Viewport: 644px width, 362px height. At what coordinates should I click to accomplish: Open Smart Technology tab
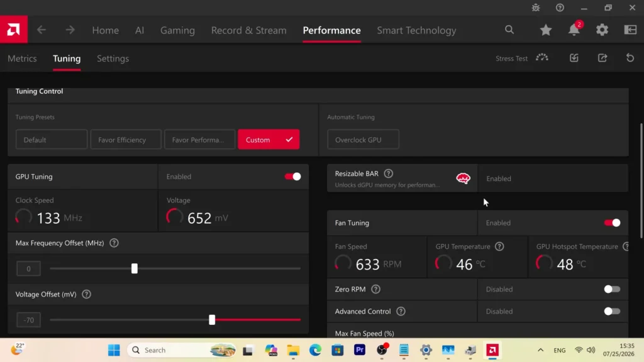416,30
